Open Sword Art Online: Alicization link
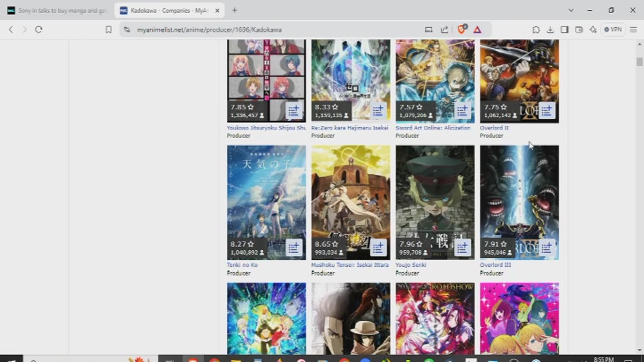This screenshot has height=362, width=644. pyautogui.click(x=433, y=128)
